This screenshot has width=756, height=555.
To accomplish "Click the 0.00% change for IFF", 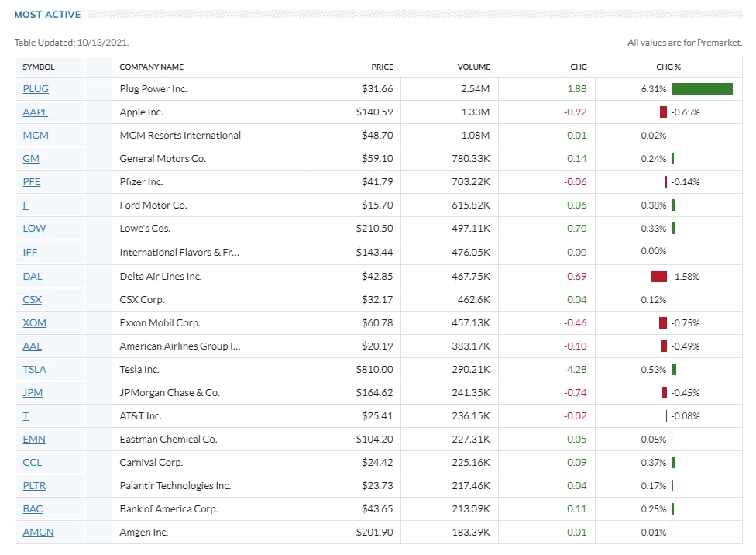I will [654, 251].
